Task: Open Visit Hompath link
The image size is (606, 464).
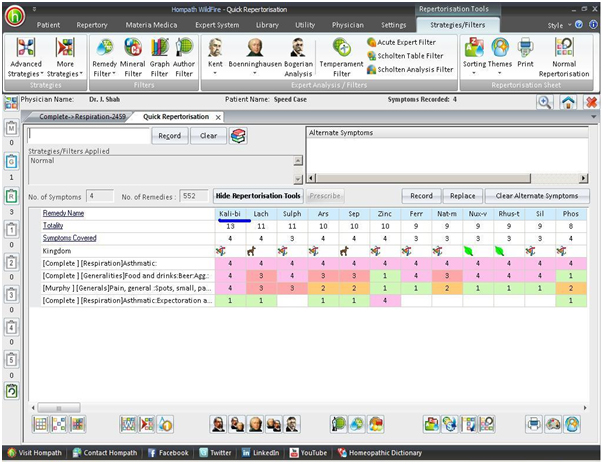Action: (x=34, y=453)
